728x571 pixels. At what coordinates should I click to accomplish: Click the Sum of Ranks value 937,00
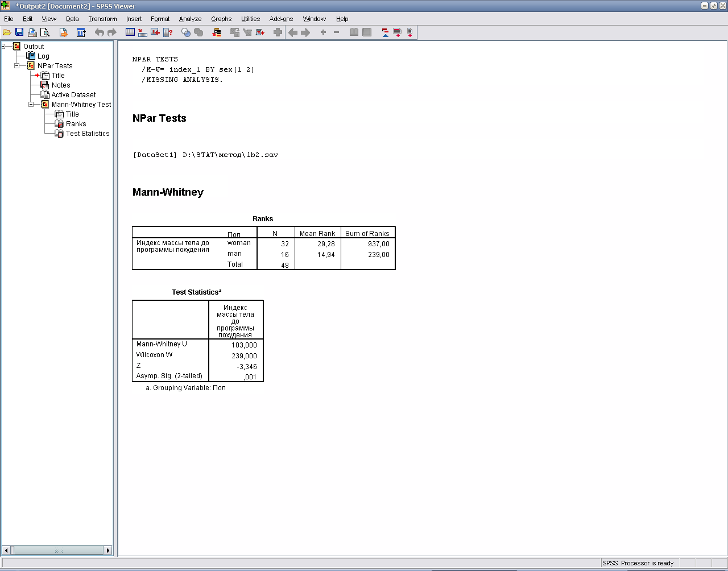[379, 243]
